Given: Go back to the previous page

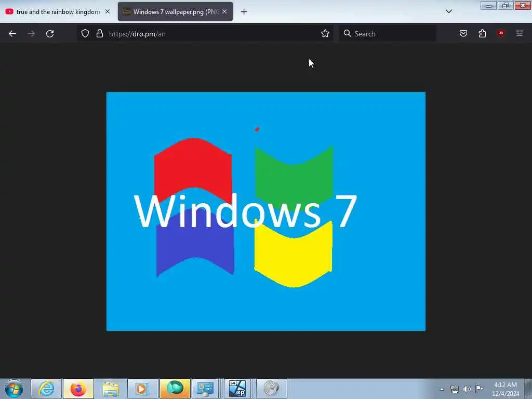Looking at the screenshot, I should click(x=12, y=34).
